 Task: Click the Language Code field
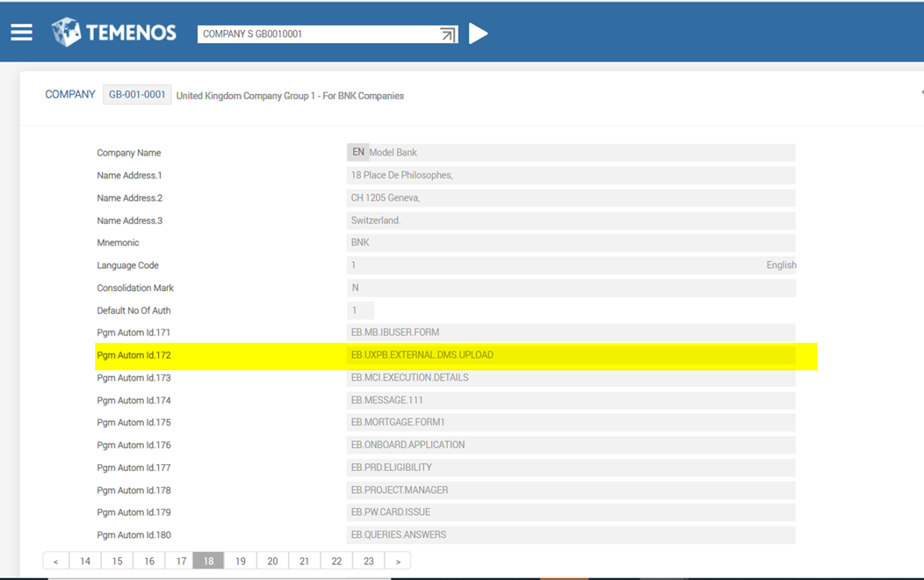pos(553,265)
